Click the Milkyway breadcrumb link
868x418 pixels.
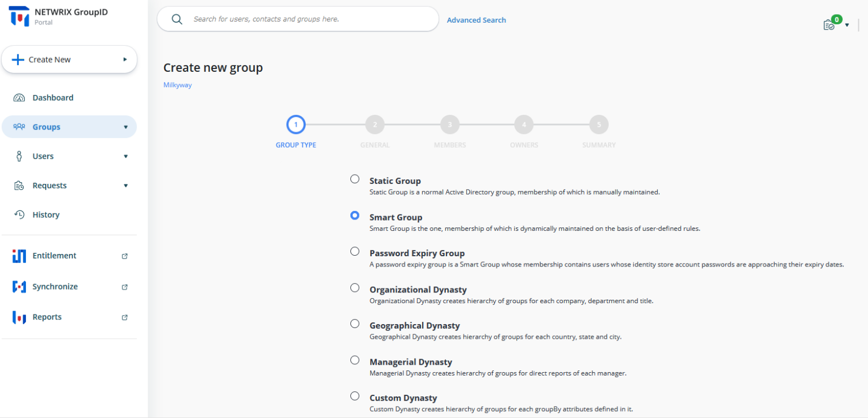(x=177, y=84)
